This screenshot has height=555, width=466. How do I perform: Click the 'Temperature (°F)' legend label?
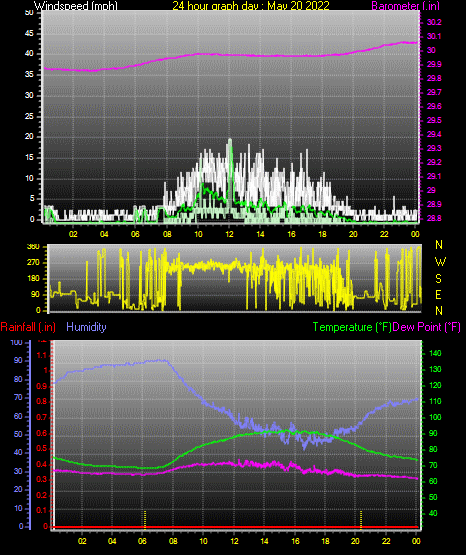point(352,327)
